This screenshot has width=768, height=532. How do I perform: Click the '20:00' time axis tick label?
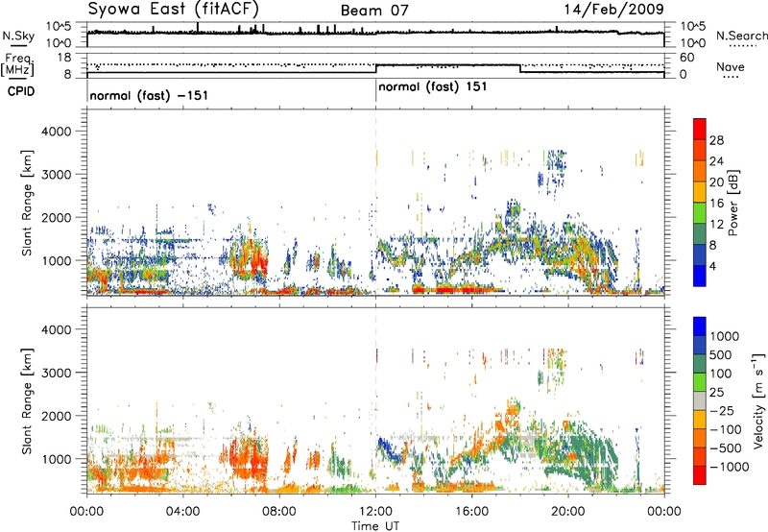pos(568,512)
